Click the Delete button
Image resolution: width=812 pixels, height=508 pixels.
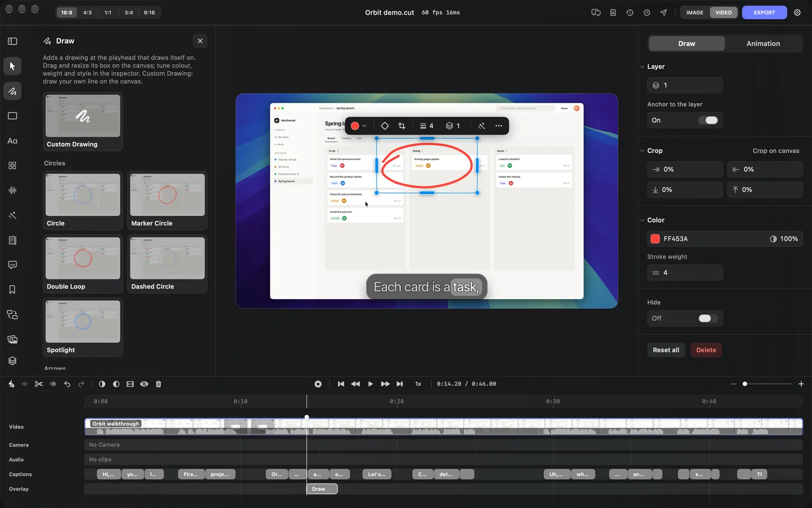(x=706, y=350)
